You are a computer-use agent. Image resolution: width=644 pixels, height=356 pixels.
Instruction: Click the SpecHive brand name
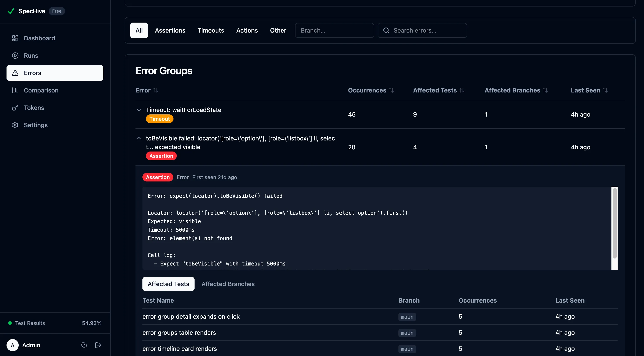coord(32,11)
